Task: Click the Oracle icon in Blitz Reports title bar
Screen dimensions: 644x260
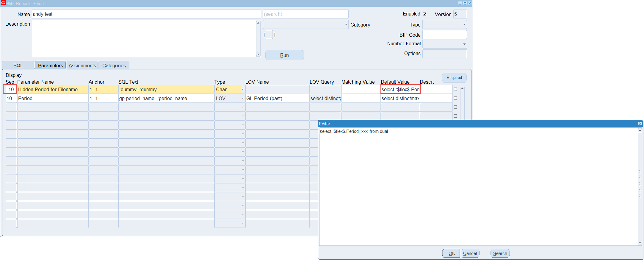Action: tap(3, 3)
